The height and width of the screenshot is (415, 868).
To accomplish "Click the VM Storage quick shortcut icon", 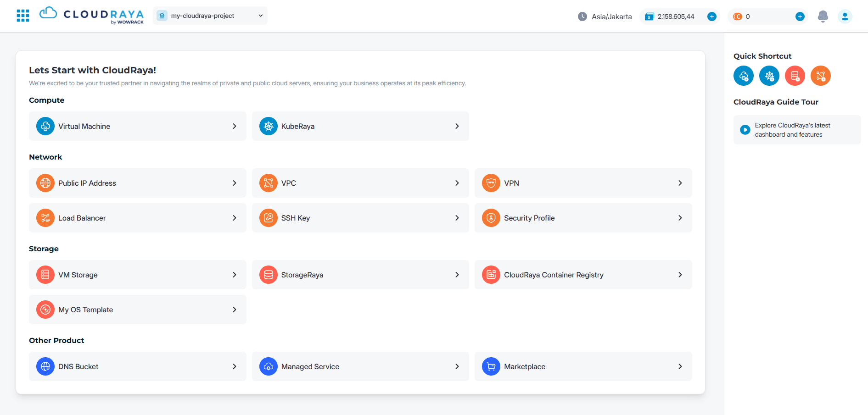I will coord(795,76).
